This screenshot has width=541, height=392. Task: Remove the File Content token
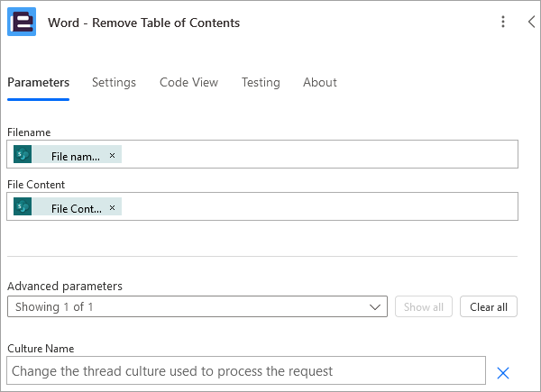(112, 208)
